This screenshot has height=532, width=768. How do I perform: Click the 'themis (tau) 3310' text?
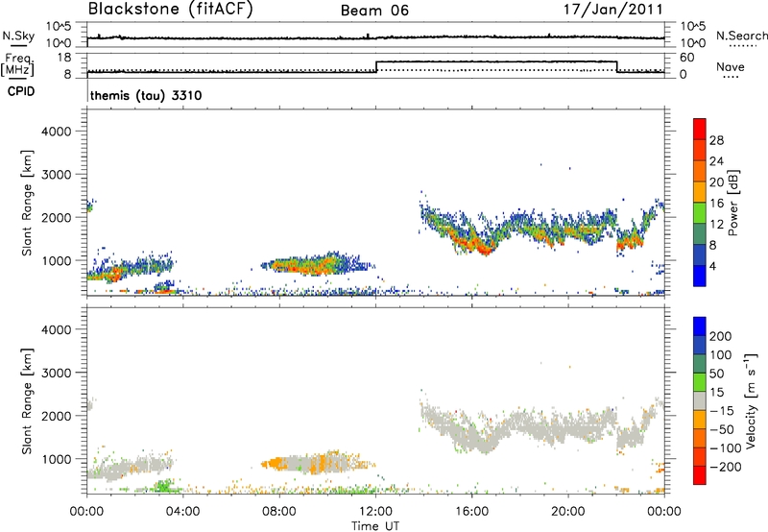pos(146,95)
